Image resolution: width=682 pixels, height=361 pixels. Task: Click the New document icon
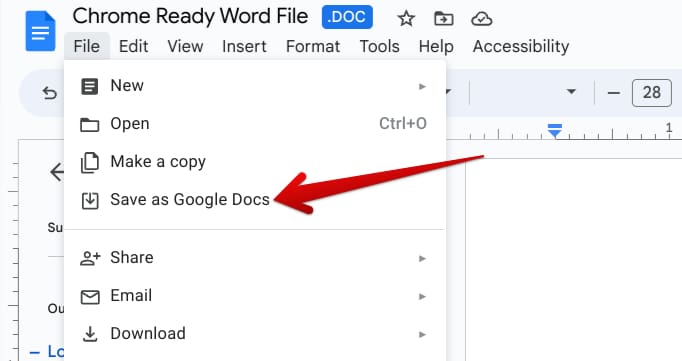(90, 87)
